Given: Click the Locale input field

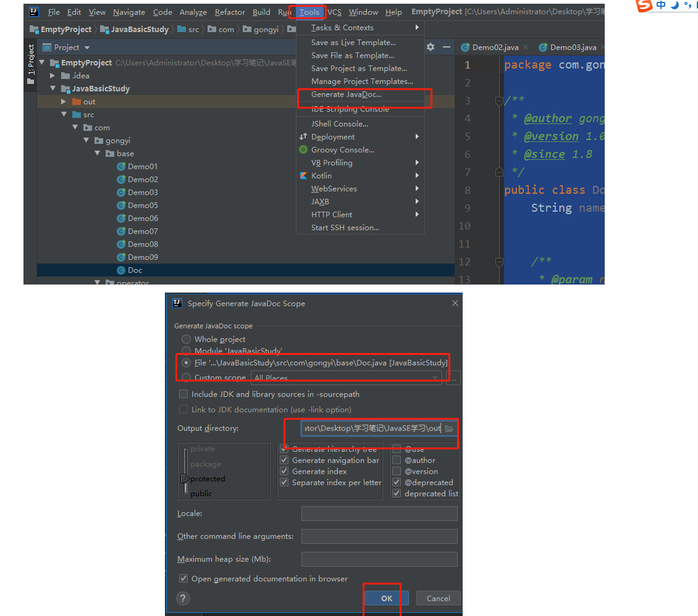Looking at the screenshot, I should [379, 514].
